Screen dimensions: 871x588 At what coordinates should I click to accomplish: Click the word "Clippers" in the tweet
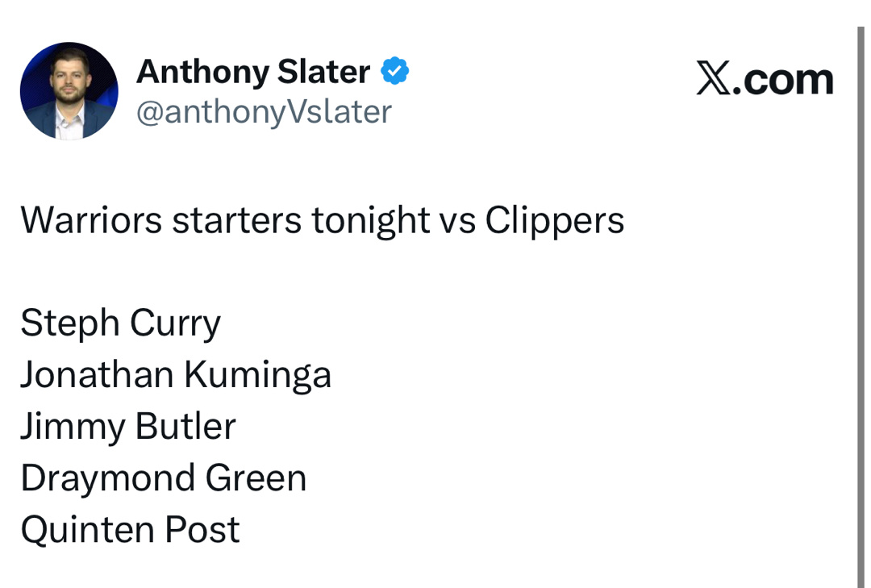click(x=554, y=220)
